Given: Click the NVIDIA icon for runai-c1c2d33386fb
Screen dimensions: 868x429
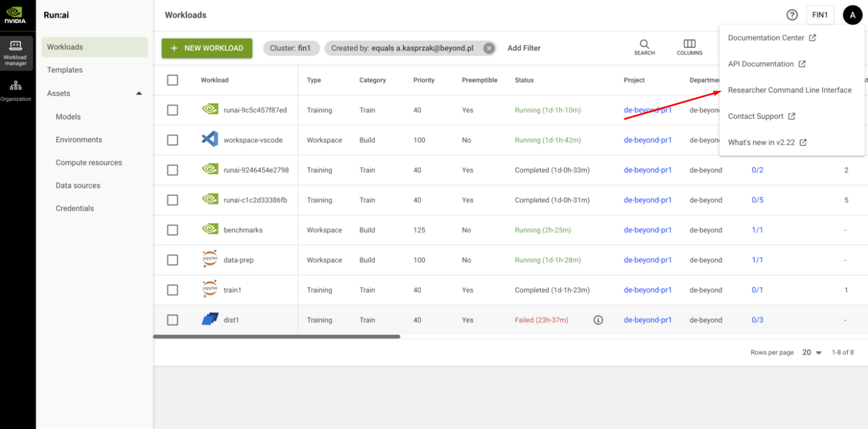Looking at the screenshot, I should 210,200.
